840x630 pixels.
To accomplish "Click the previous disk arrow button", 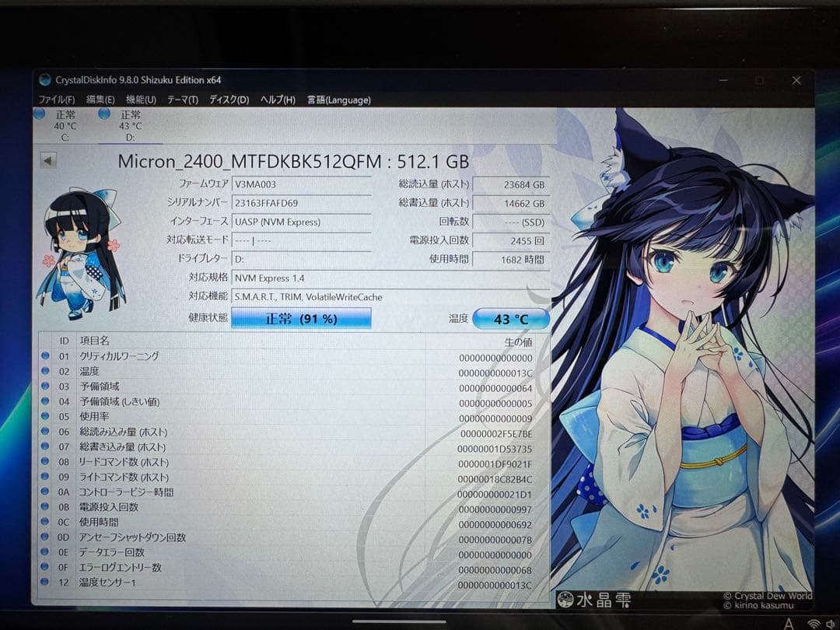I will tap(48, 160).
